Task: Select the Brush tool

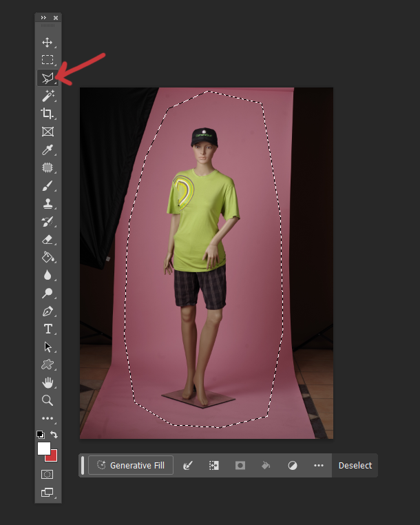Action: pos(48,186)
